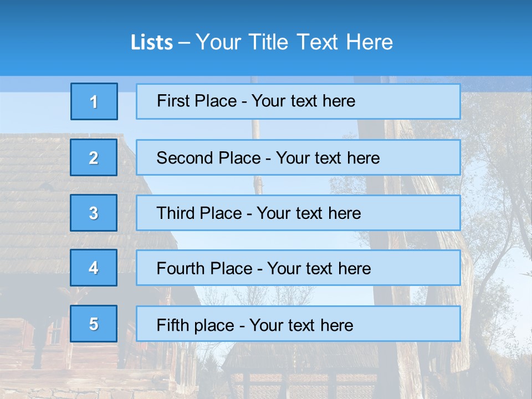This screenshot has width=532, height=399.
Task: Click the First Place text box
Action: pyautogui.click(x=298, y=101)
